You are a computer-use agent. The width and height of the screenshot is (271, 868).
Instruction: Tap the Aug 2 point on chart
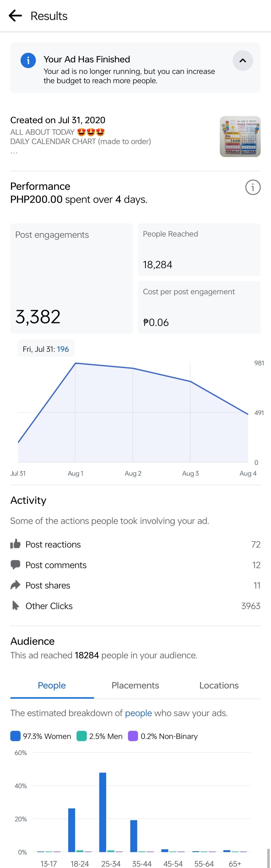(133, 368)
